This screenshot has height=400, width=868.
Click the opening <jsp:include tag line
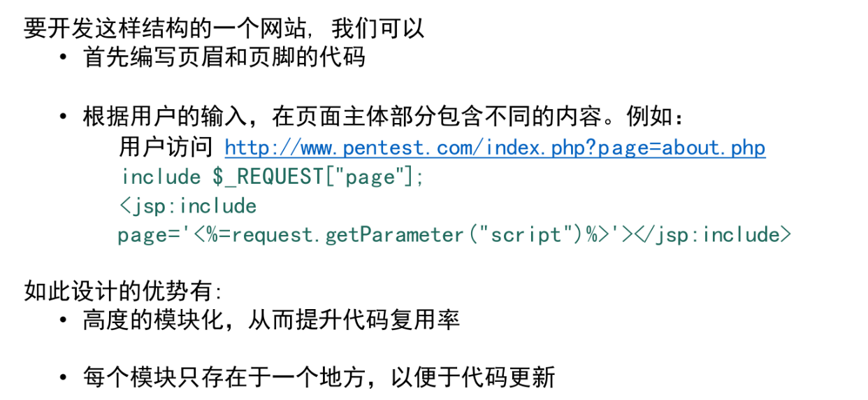(x=189, y=206)
